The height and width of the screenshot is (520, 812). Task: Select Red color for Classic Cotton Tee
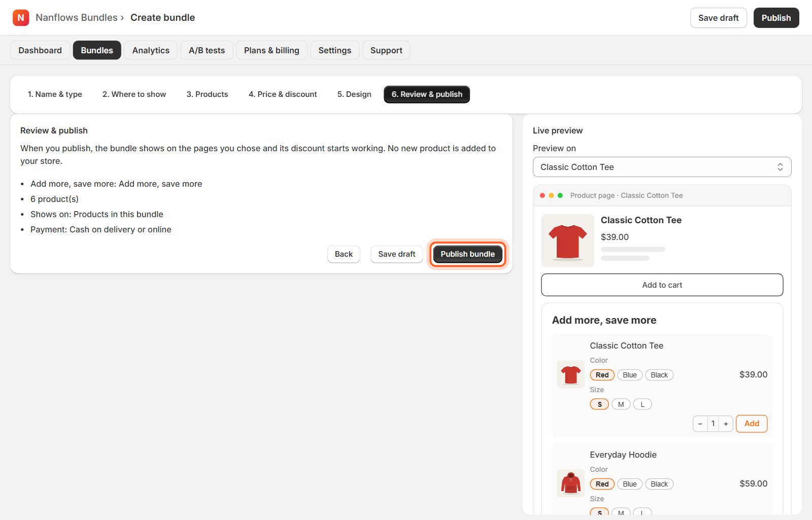[602, 375]
